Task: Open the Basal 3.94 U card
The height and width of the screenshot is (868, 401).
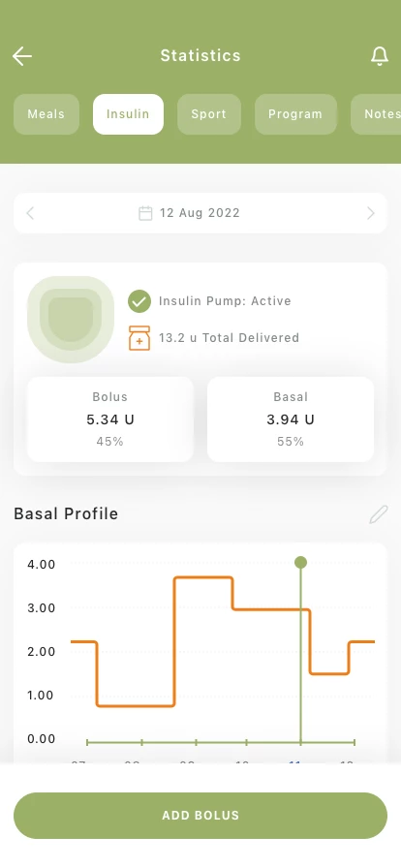Action: (291, 419)
